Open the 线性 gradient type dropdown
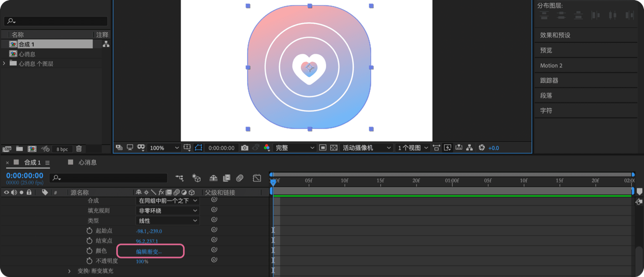644x277 pixels. pos(168,221)
